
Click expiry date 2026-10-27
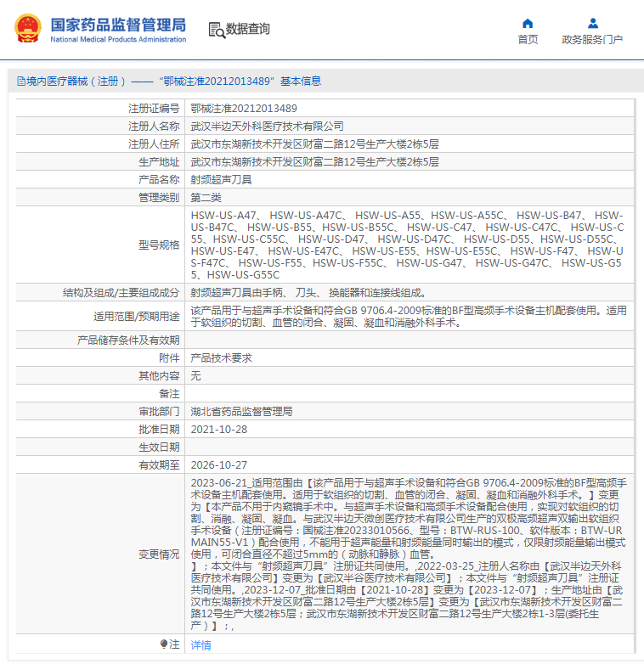(218, 465)
